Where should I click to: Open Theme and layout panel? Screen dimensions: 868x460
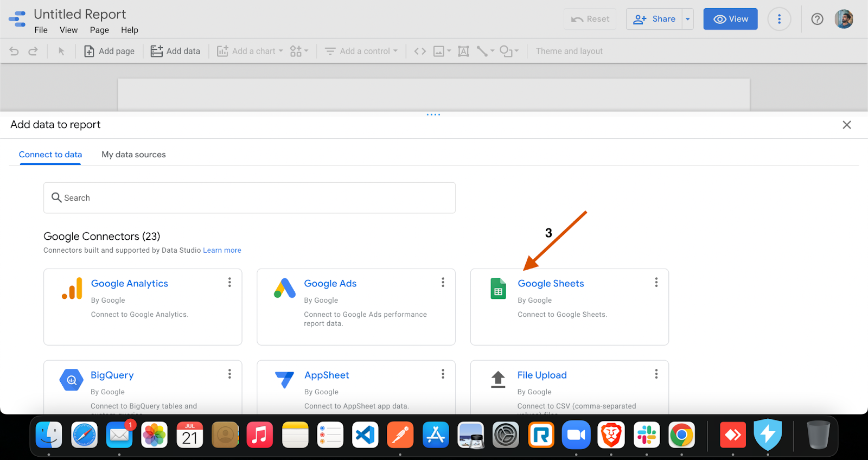tap(569, 51)
